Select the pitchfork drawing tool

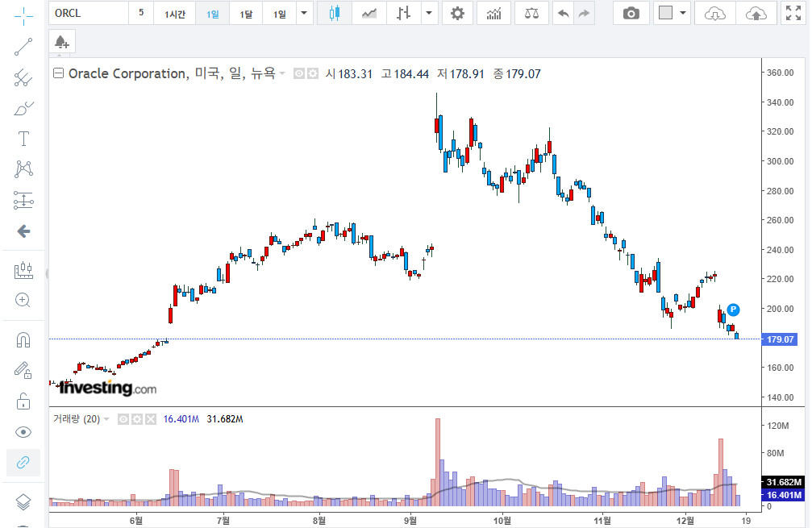[x=23, y=77]
